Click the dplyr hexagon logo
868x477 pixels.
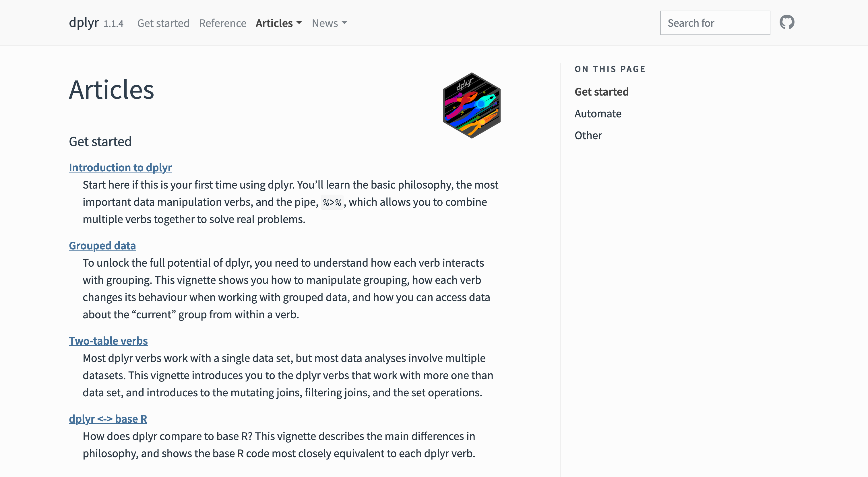[472, 105]
